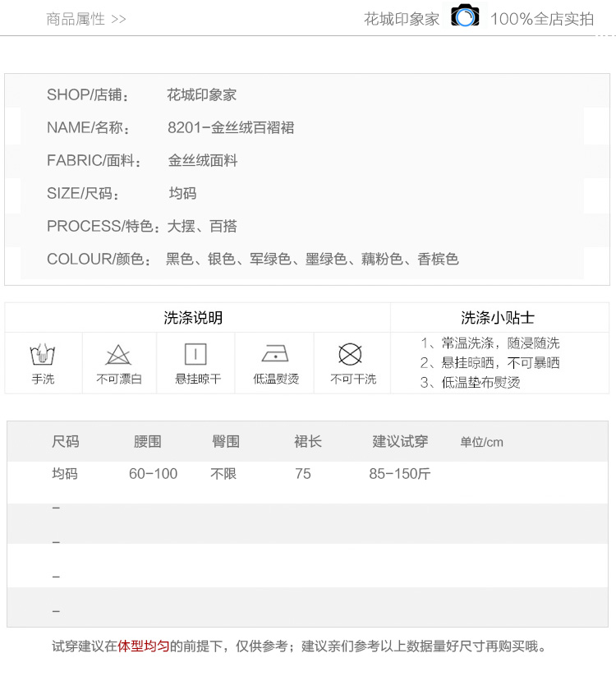The height and width of the screenshot is (690, 616).
Task: Click the 尺码 column header
Action: point(66,442)
